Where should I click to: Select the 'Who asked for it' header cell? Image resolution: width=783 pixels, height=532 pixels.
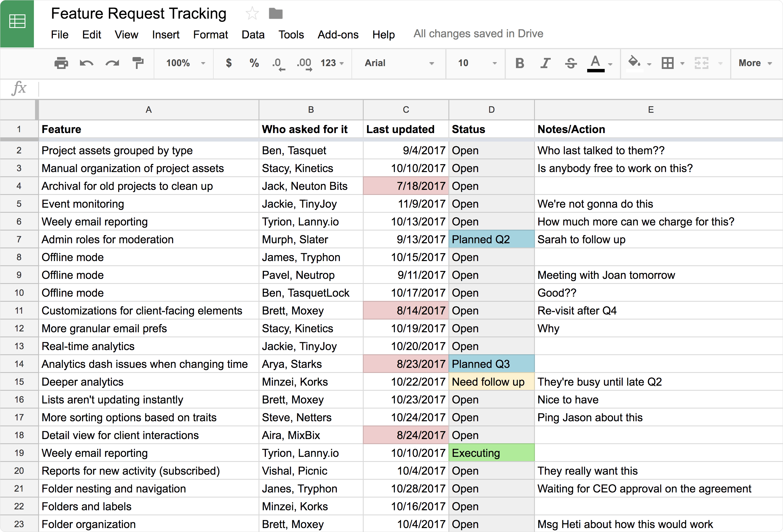click(311, 129)
